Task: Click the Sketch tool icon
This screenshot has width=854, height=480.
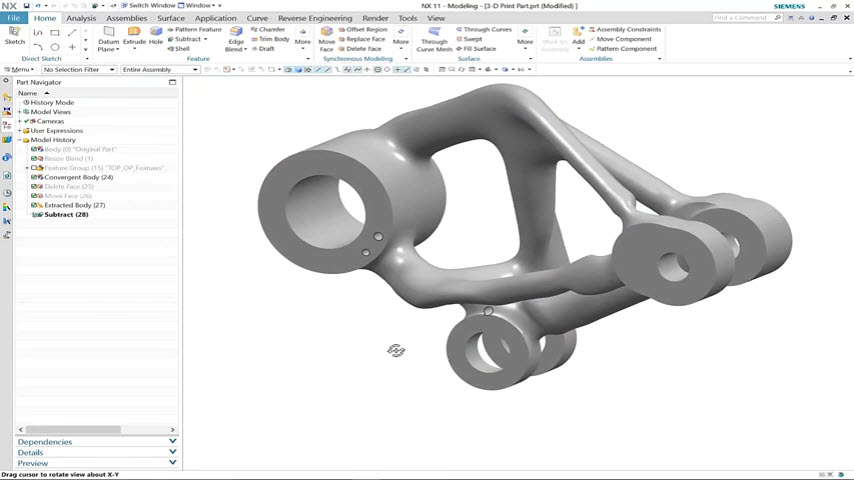Action: pyautogui.click(x=15, y=33)
